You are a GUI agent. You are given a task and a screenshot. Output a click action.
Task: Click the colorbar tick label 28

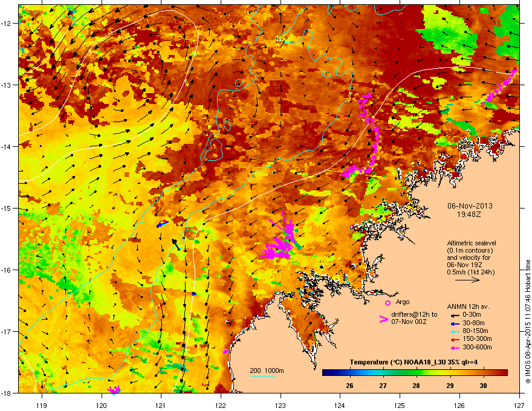[x=417, y=386]
